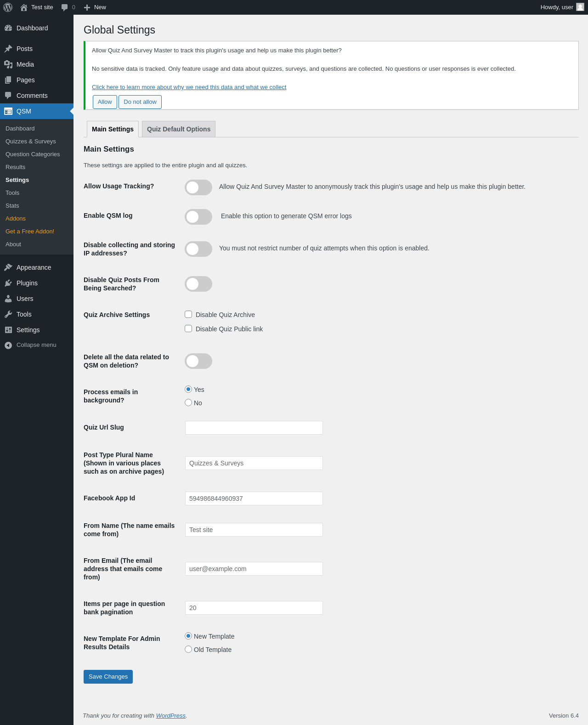Click the Collapse menu arrow icon
Viewport: 588px width, 725px height.
[8, 345]
